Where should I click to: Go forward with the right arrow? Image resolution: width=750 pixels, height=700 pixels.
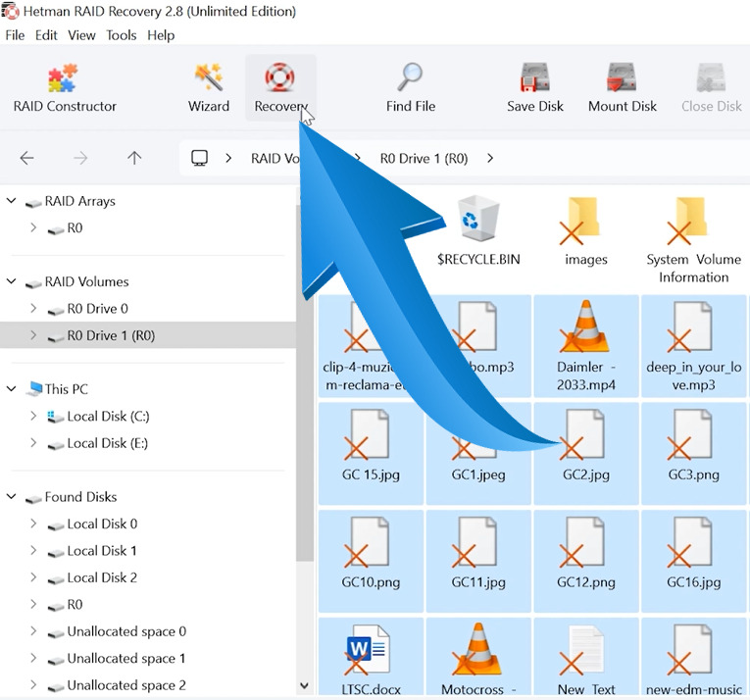(80, 158)
